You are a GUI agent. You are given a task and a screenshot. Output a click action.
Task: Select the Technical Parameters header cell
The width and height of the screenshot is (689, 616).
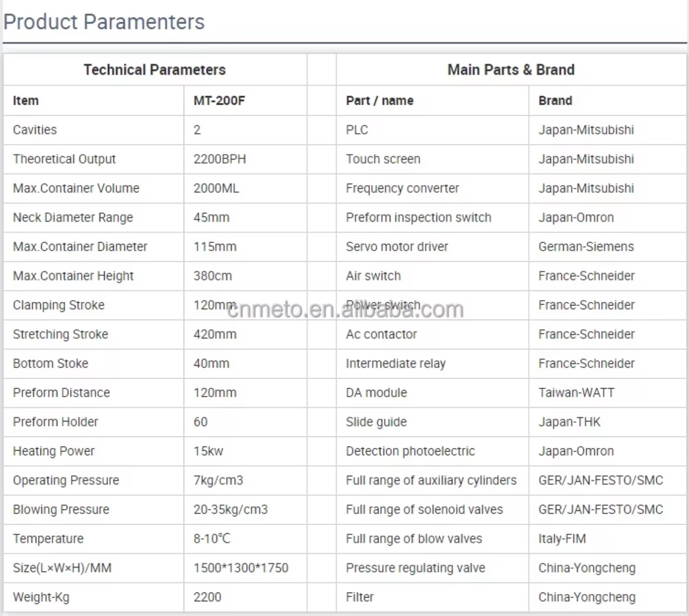155,70
